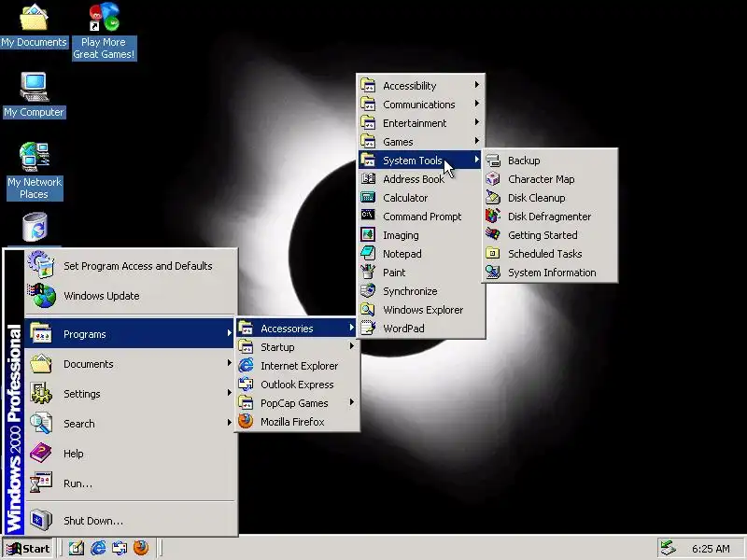
Task: Click the Disk Defragmenter icon
Action: (493, 217)
